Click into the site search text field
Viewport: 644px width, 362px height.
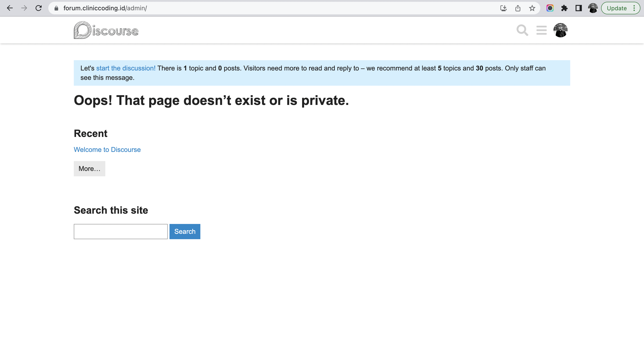(121, 231)
